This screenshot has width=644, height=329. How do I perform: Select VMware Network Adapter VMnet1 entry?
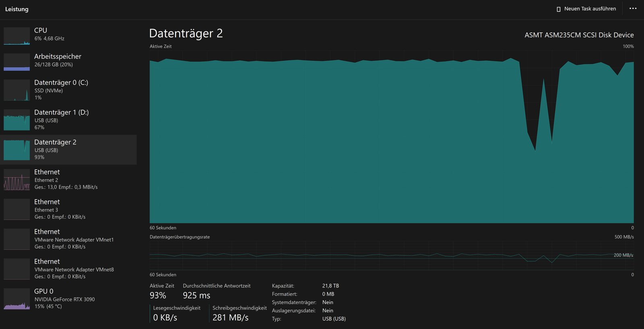pos(68,239)
